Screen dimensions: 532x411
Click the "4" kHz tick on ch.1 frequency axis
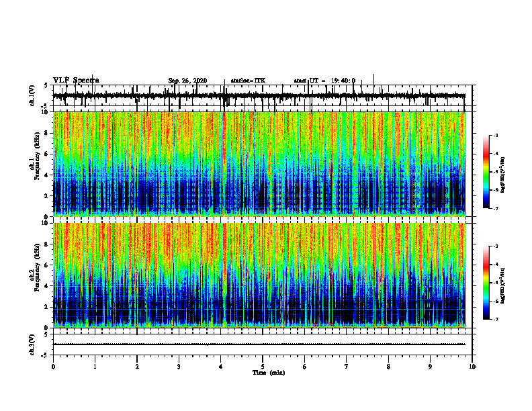pos(47,175)
